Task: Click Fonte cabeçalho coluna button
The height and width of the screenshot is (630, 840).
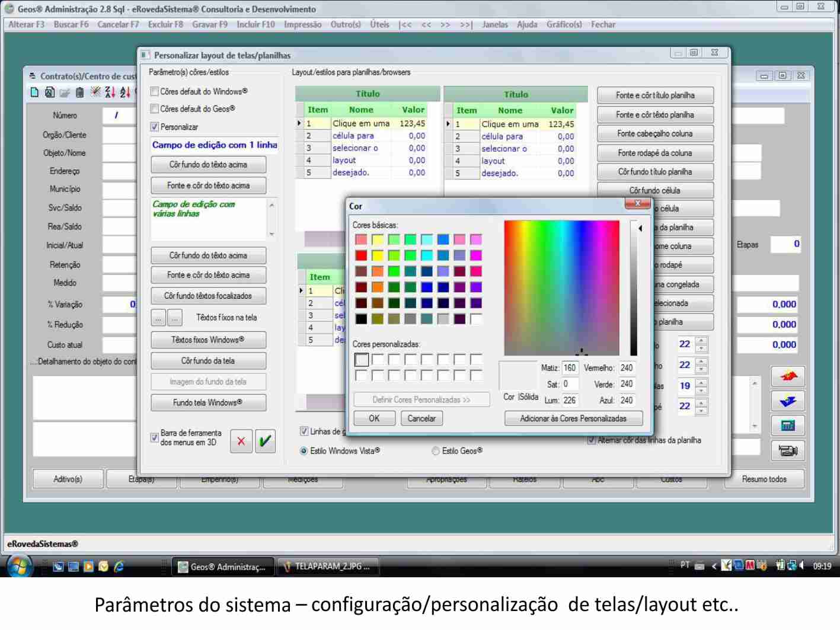Action: pyautogui.click(x=655, y=133)
